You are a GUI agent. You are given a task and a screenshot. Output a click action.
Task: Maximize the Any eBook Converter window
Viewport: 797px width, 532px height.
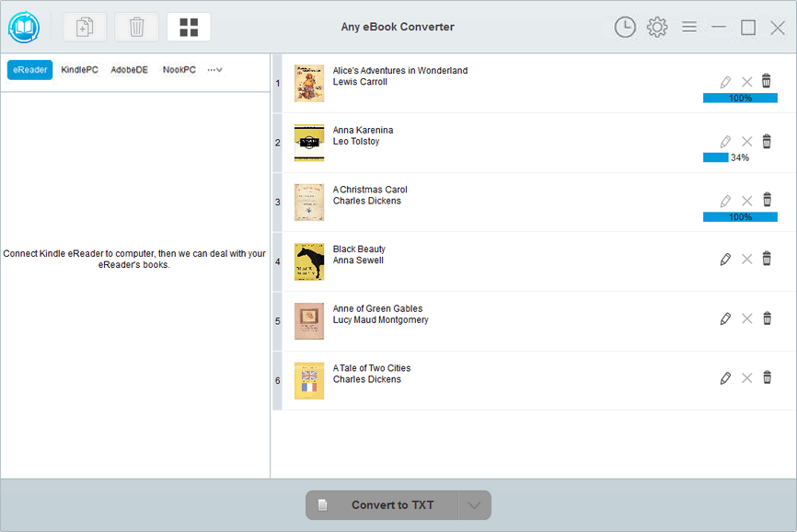coord(747,28)
